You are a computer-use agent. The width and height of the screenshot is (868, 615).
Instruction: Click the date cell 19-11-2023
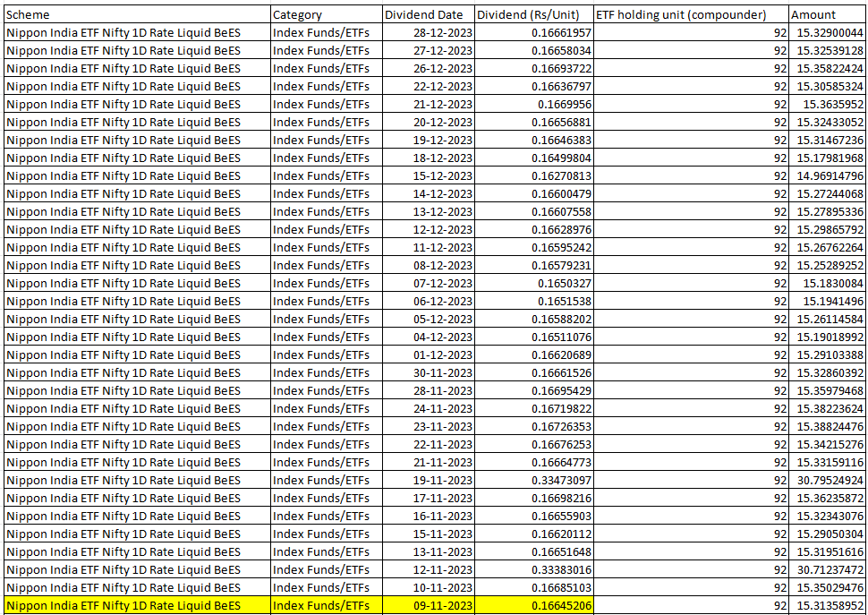[429, 480]
